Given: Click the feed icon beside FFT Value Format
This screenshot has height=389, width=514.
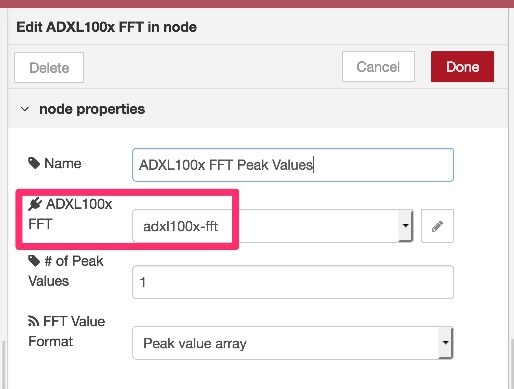Looking at the screenshot, I should pos(33,321).
